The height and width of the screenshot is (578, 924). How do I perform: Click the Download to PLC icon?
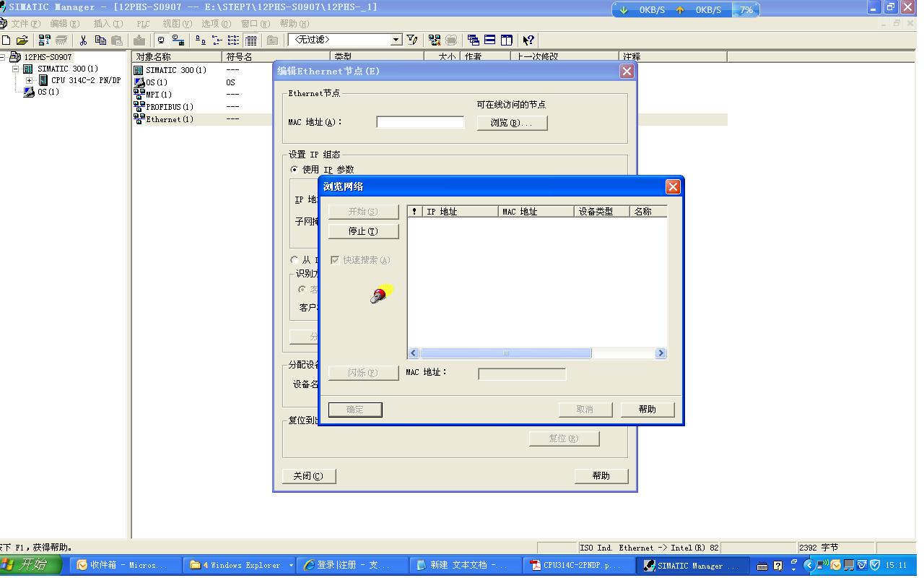[139, 40]
